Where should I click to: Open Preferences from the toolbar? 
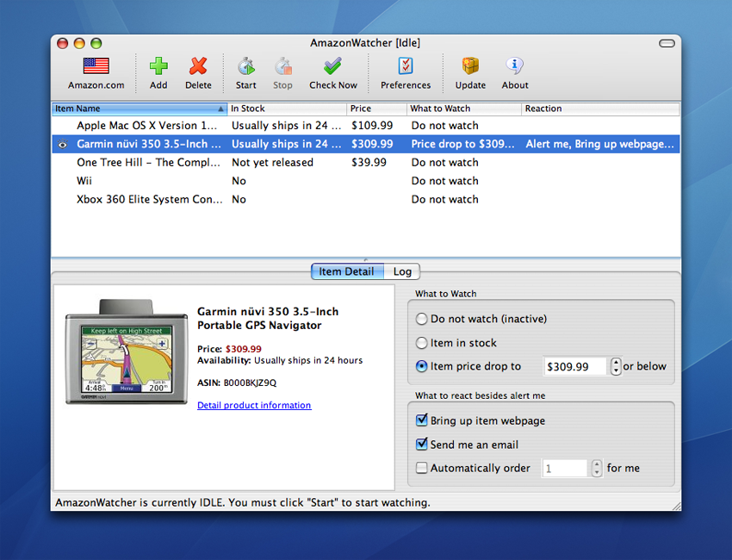406,65
